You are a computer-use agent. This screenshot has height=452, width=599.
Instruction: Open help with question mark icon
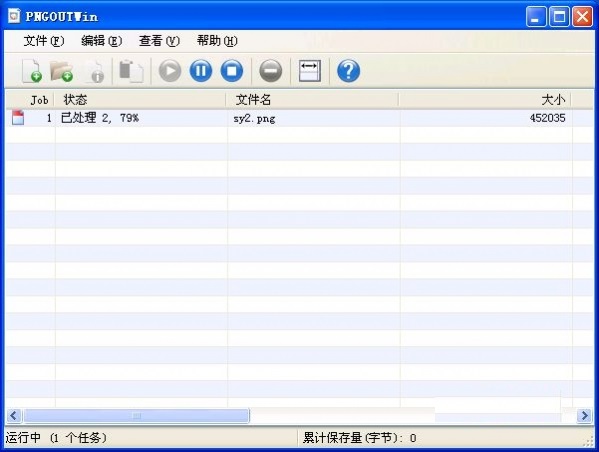[x=348, y=71]
